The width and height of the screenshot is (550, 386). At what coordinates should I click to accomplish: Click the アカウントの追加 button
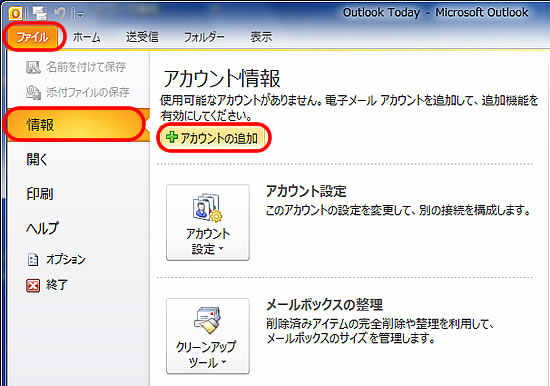pos(212,138)
